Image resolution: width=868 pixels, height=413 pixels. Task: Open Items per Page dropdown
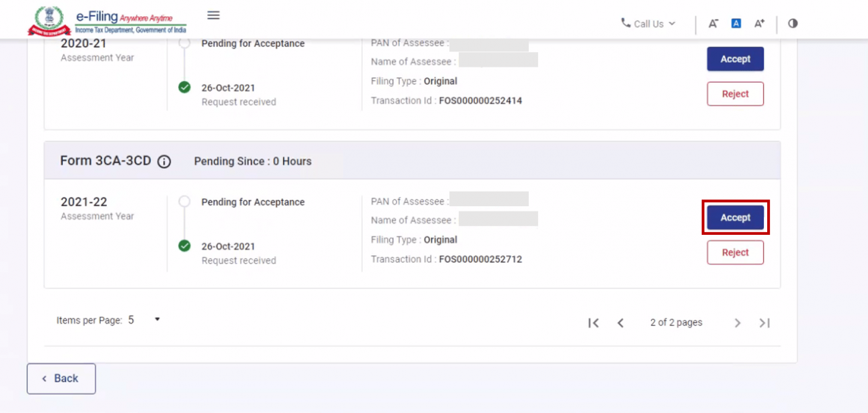pyautogui.click(x=157, y=320)
